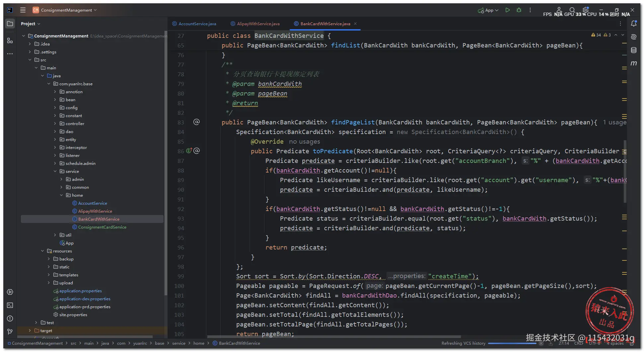
Task: Open the Services tool window icon
Action: [x=10, y=292]
